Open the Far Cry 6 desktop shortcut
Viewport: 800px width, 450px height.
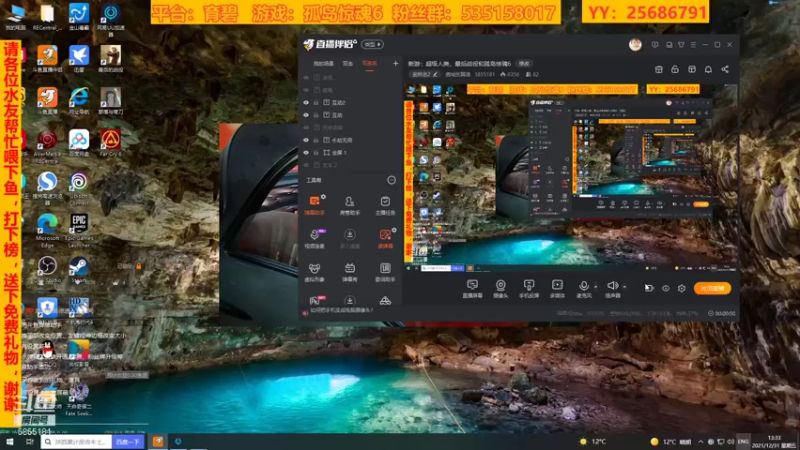click(x=111, y=143)
